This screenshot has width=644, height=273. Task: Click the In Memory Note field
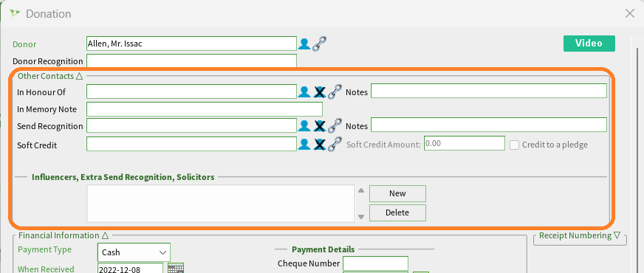(205, 109)
